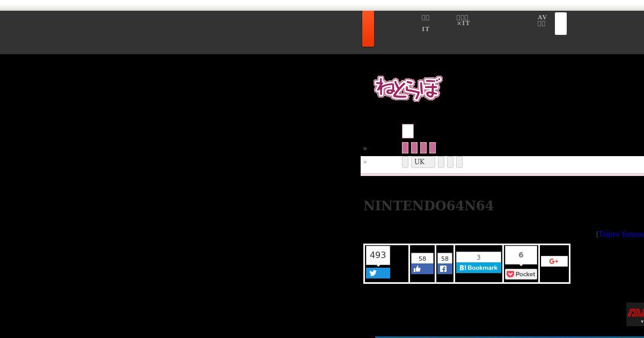644x338 pixels.
Task: Click the Facebook thumbs-up Like button
Action: (422, 269)
